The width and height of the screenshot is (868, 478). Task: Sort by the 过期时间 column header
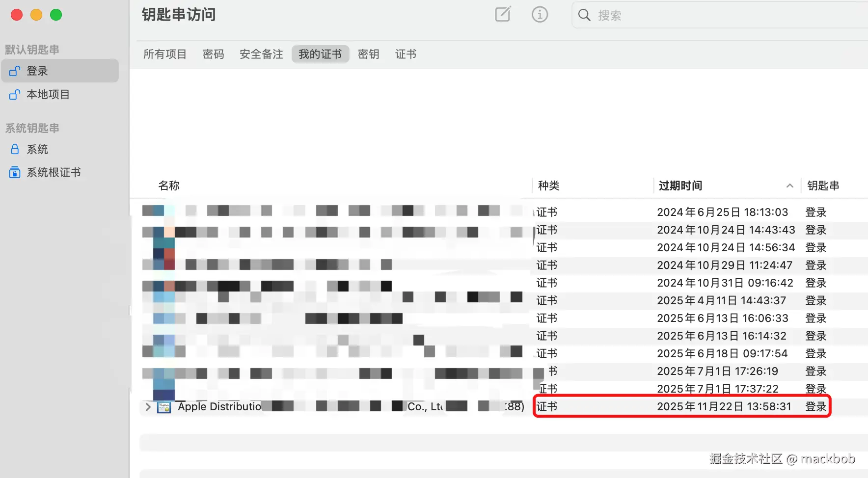tap(680, 186)
